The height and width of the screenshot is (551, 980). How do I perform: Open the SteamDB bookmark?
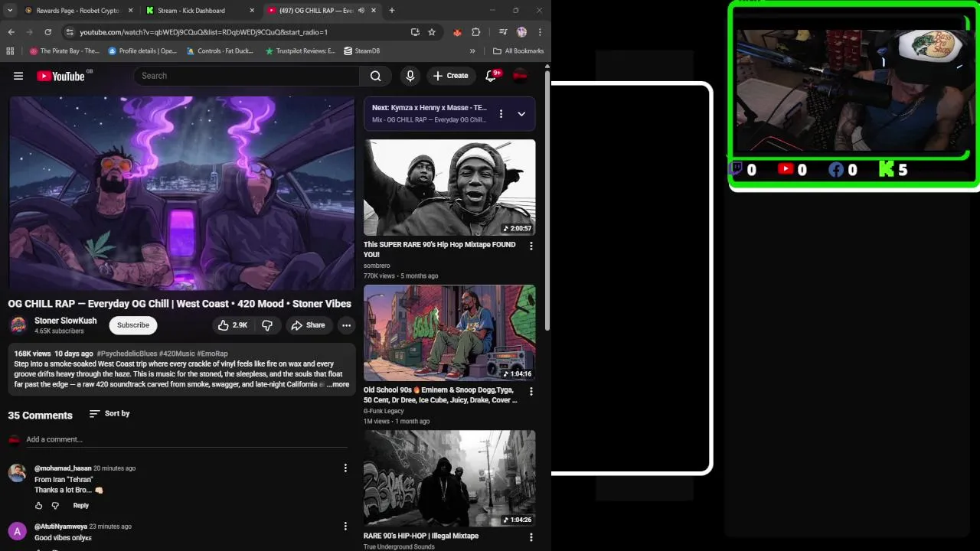(362, 51)
